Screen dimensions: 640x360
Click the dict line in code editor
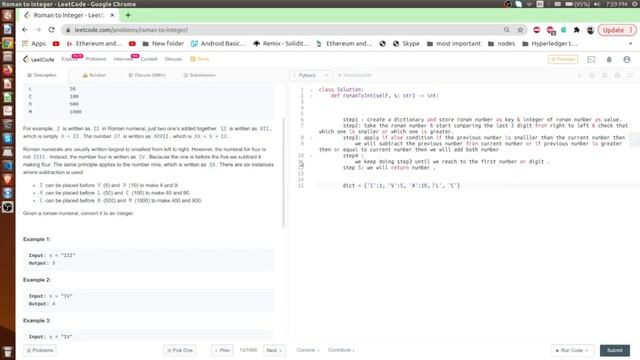coord(401,186)
